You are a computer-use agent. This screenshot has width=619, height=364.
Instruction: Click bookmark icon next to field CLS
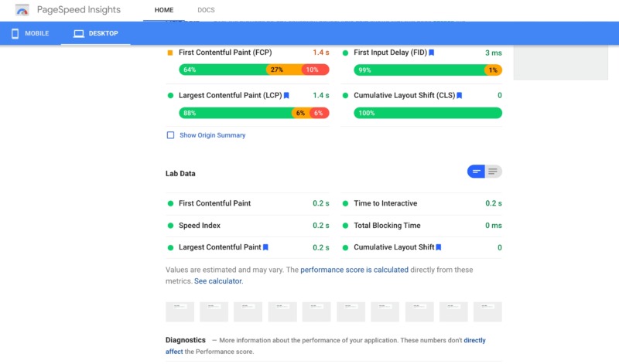[459, 96]
